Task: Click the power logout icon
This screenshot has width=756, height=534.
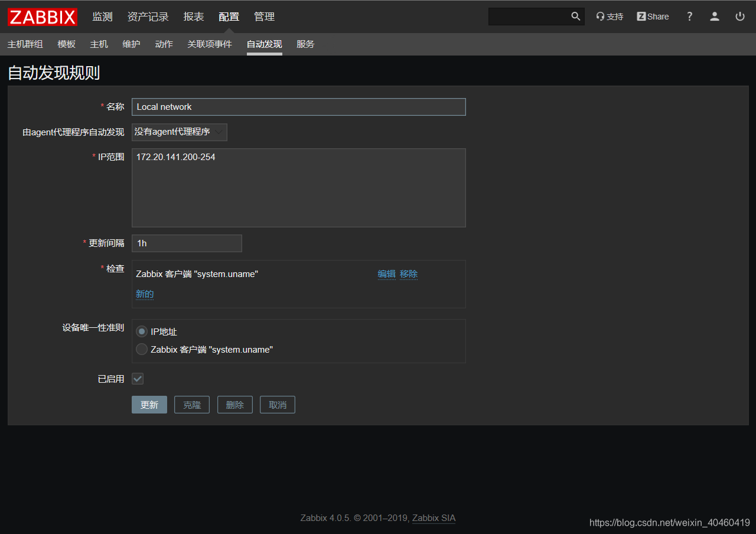Action: point(740,17)
